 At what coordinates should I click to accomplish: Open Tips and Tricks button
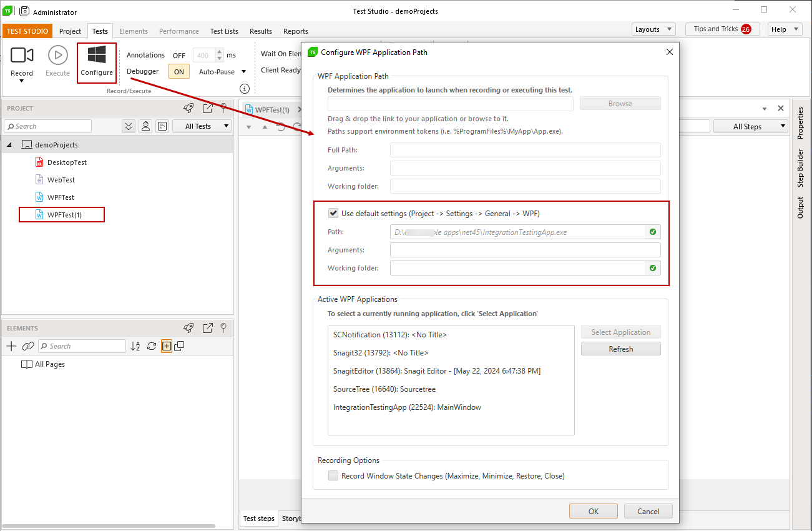pos(722,29)
